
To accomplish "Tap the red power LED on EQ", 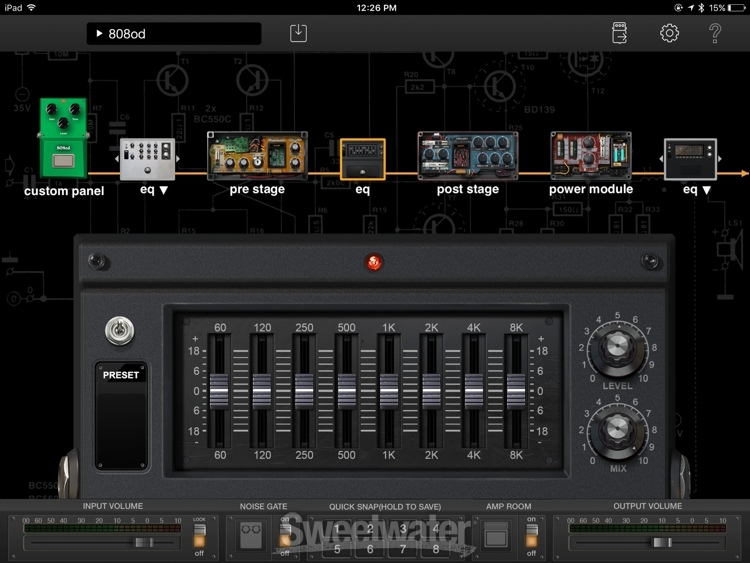I will tap(374, 262).
